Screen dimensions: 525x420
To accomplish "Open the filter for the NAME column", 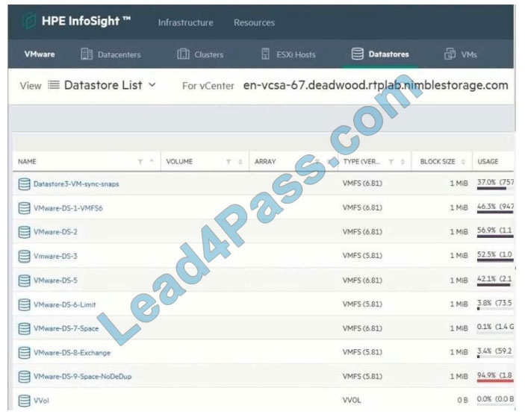I will click(x=140, y=162).
